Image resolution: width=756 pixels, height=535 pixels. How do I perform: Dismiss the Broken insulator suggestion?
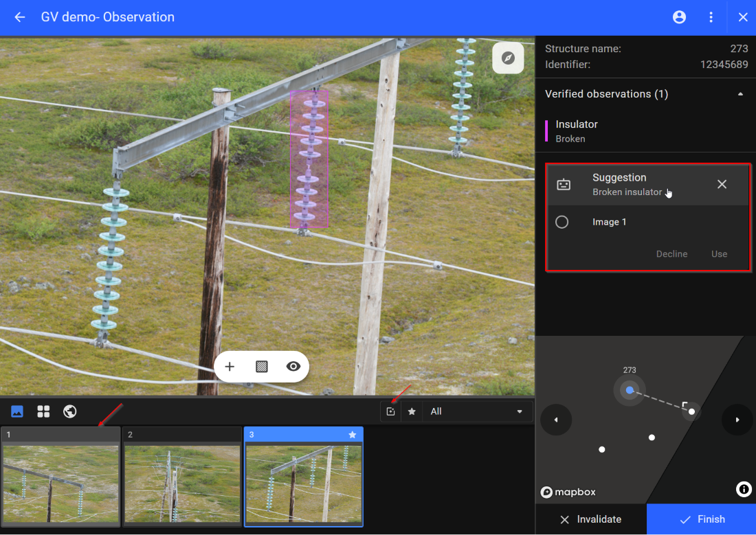click(722, 184)
